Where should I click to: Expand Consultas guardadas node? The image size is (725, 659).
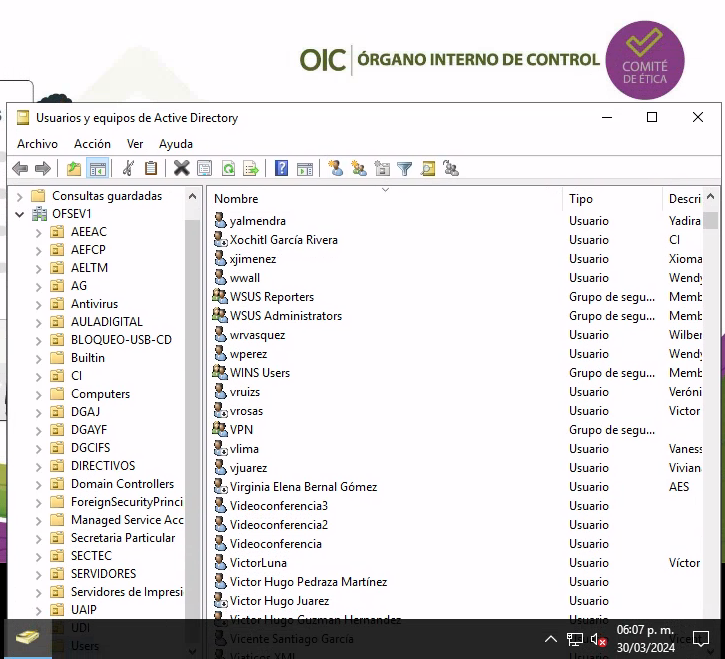point(19,197)
